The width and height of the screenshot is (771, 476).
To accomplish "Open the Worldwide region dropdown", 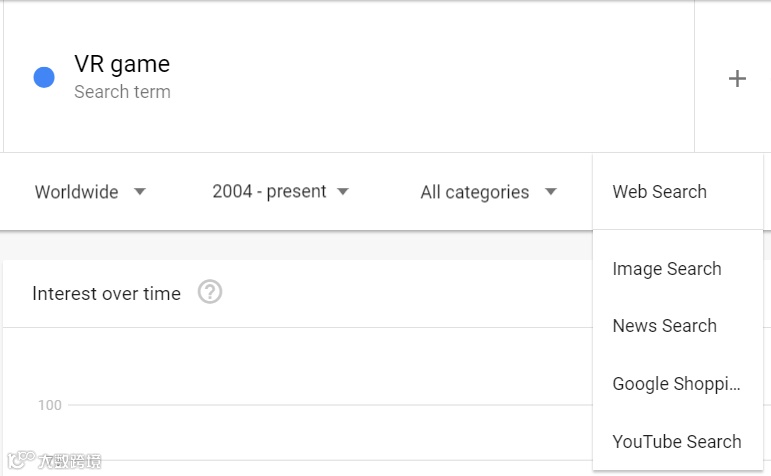I will [77, 192].
